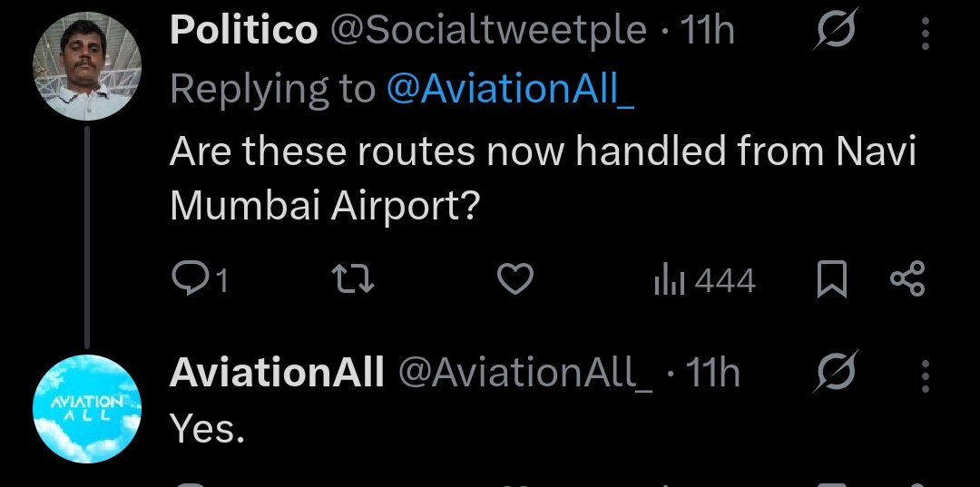Open AviationAll's "Yes." reply
This screenshot has width=980, height=487.
click(x=208, y=429)
